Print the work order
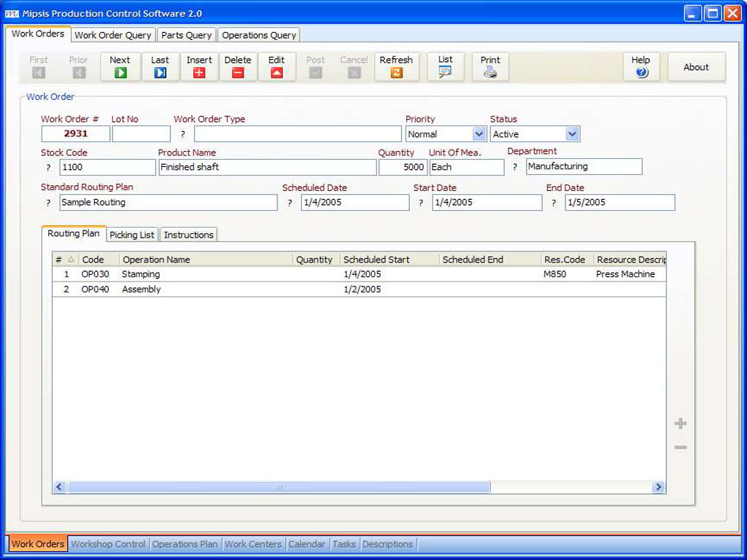 (490, 67)
